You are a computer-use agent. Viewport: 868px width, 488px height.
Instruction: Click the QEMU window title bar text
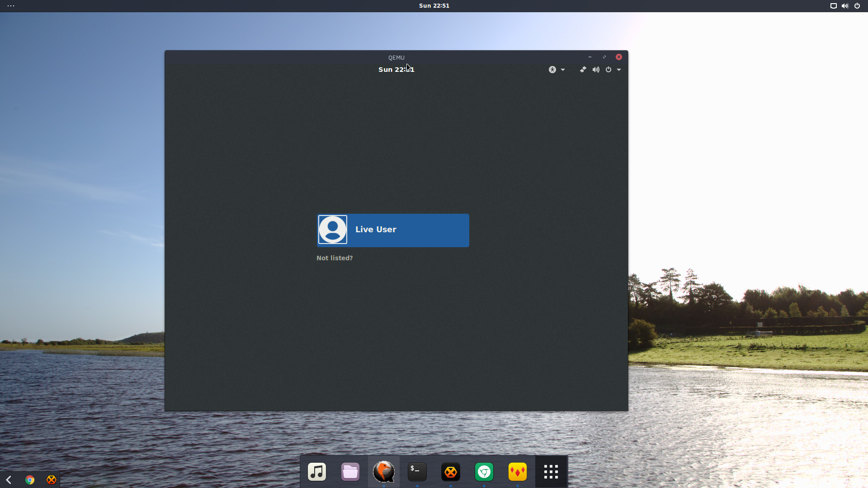(x=396, y=57)
